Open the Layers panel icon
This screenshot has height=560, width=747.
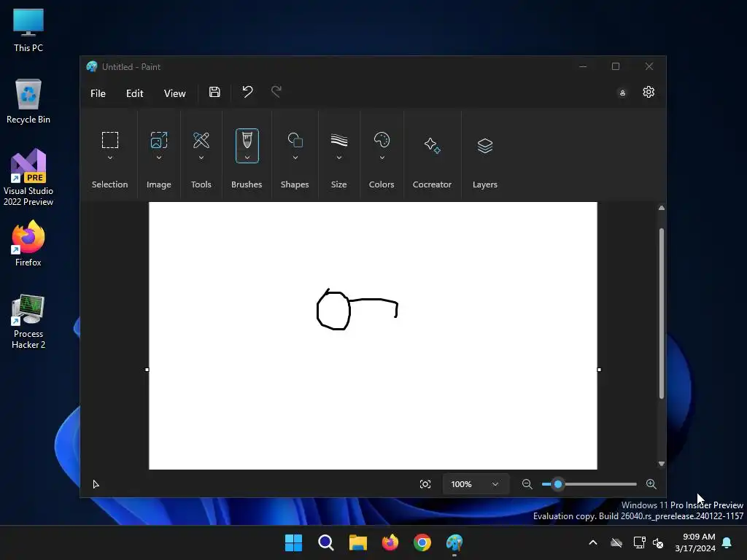coord(484,145)
